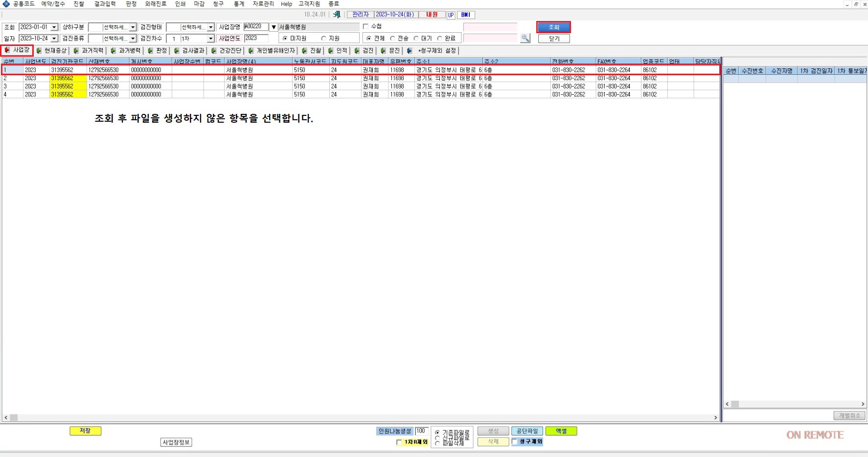This screenshot has width=868, height=457.
Task: Enable the 수첩 checkbox
Action: (x=365, y=26)
